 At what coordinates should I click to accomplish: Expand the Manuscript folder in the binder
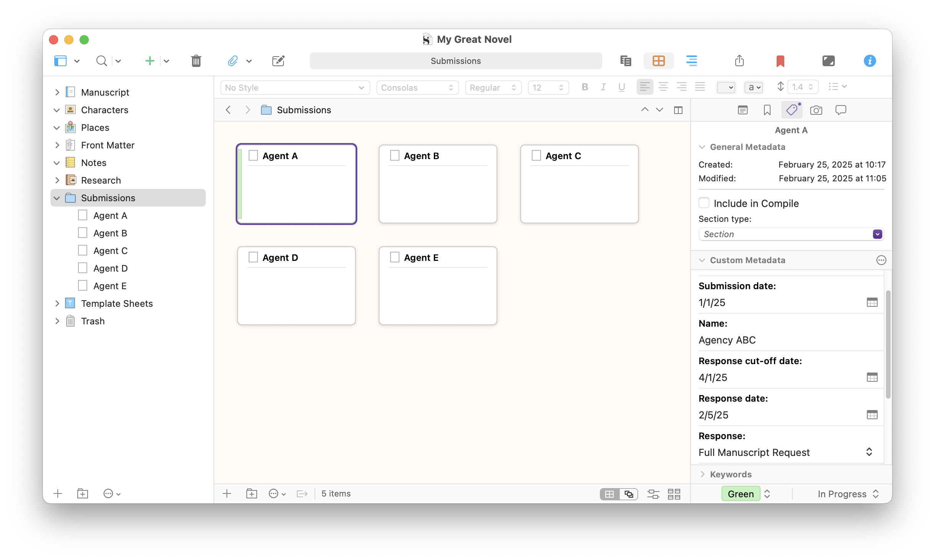pyautogui.click(x=57, y=92)
